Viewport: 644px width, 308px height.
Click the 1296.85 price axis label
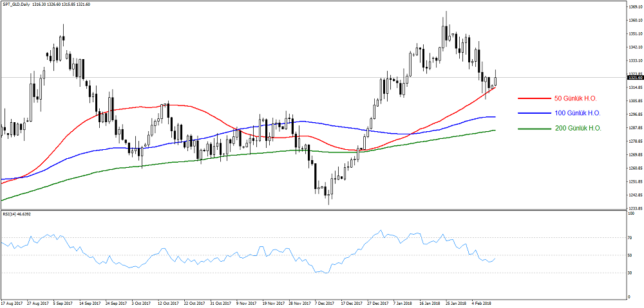[x=634, y=114]
